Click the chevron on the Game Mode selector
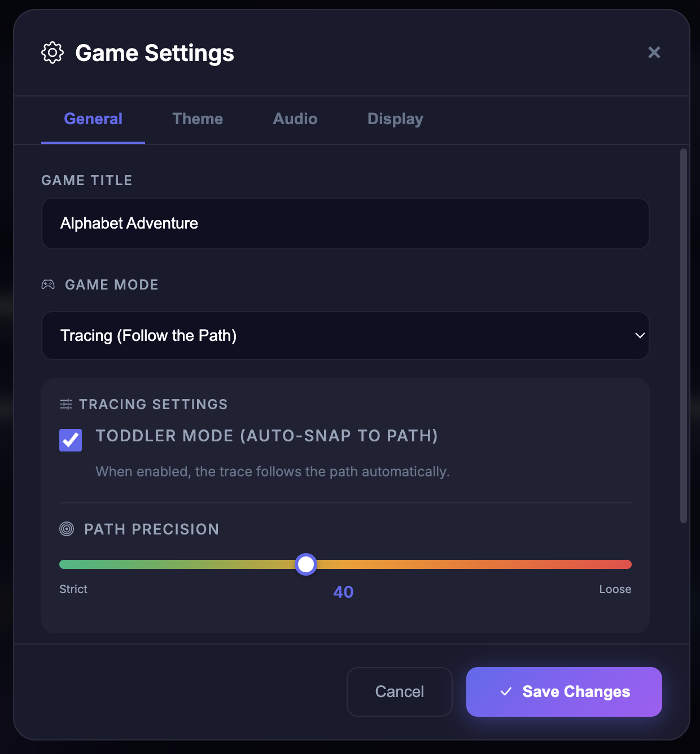 tap(639, 335)
